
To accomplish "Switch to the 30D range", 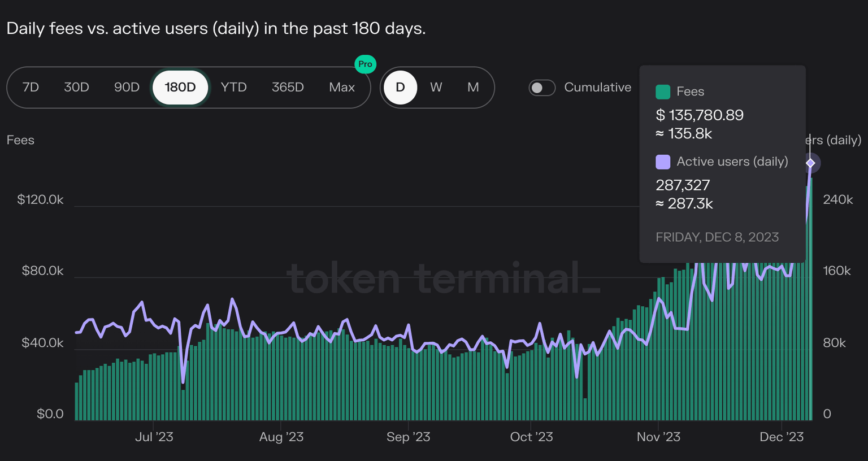I will click(x=76, y=88).
